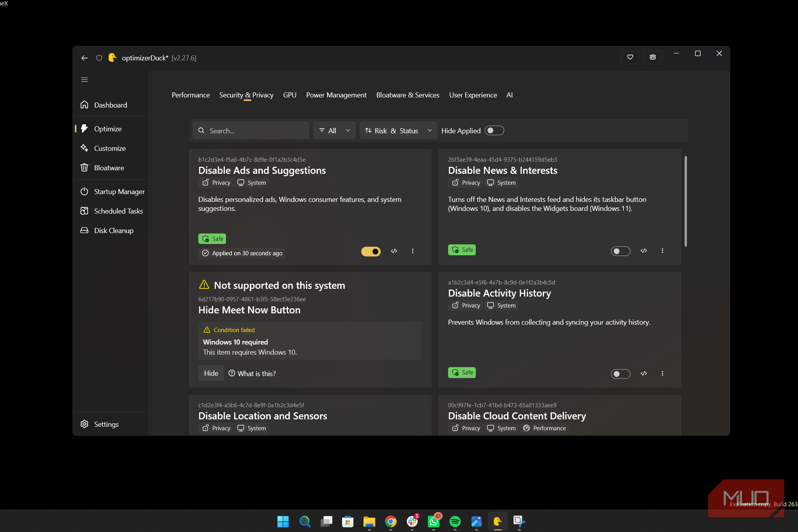The image size is (798, 532).
Task: Open Spotify from the taskbar
Action: tap(455, 521)
